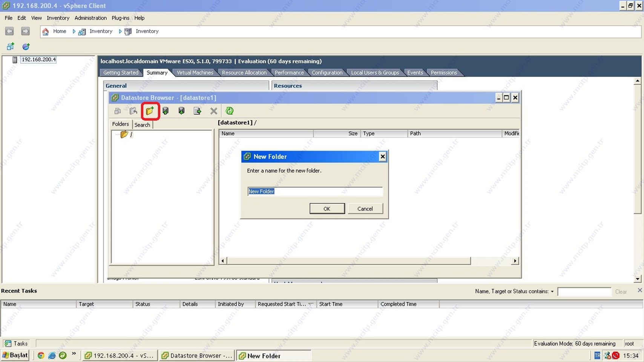The width and height of the screenshot is (644, 362).
Task: Switch to the Getting Started tab
Action: [x=121, y=72]
